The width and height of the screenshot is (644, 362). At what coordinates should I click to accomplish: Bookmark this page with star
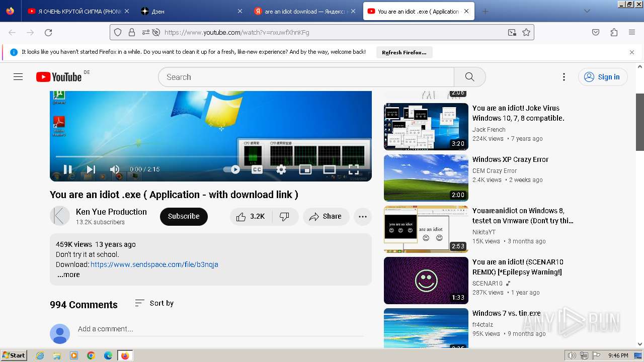[x=526, y=32]
